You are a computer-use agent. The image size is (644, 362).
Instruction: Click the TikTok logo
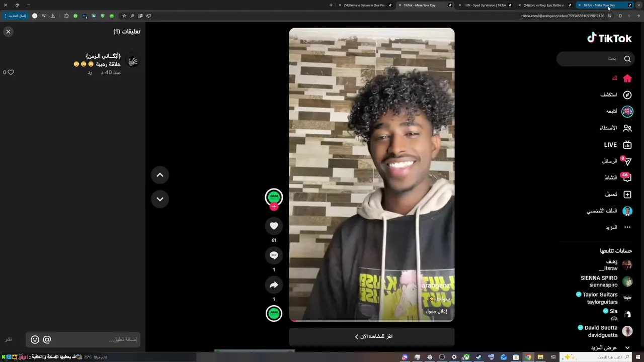(609, 38)
